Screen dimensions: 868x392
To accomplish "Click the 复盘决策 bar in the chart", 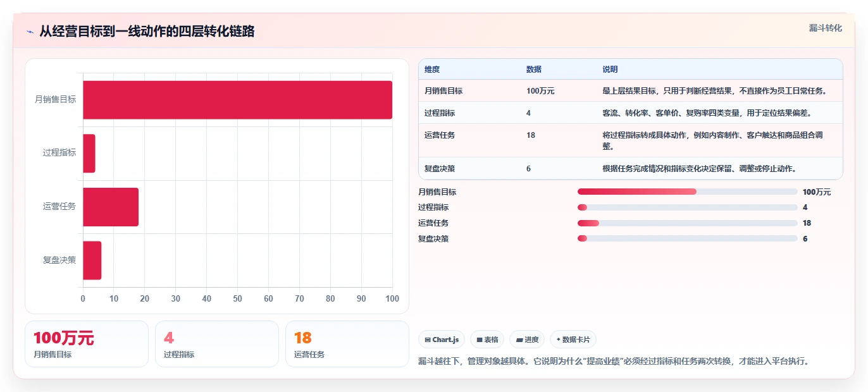I will point(92,260).
